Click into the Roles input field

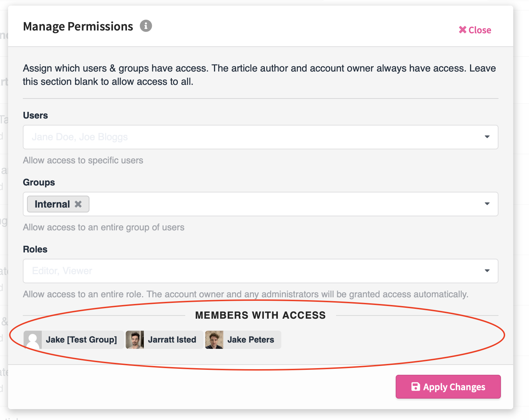tap(261, 271)
